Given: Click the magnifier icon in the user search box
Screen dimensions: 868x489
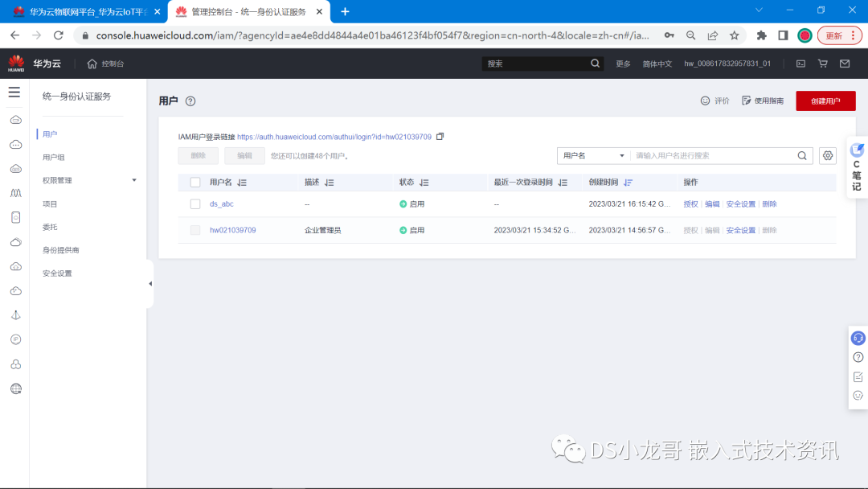Looking at the screenshot, I should 802,155.
